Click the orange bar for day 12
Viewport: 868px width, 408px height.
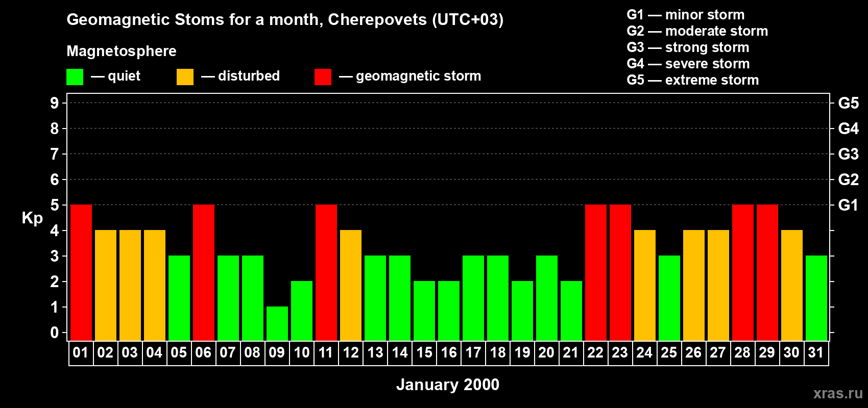351,285
